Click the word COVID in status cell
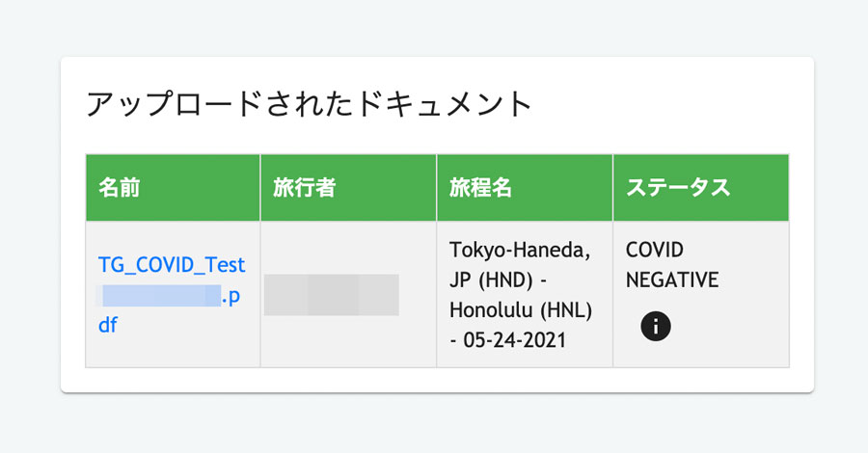 [654, 250]
